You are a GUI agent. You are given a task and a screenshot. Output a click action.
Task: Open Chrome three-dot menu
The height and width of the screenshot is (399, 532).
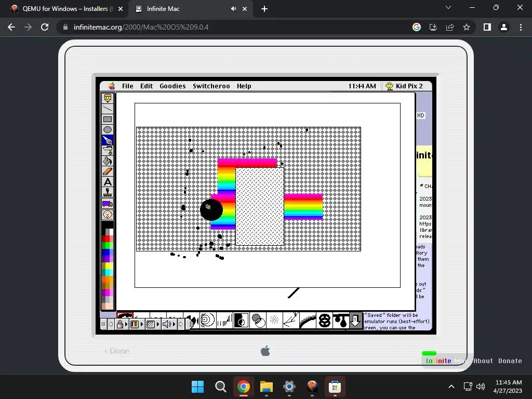coord(521,27)
